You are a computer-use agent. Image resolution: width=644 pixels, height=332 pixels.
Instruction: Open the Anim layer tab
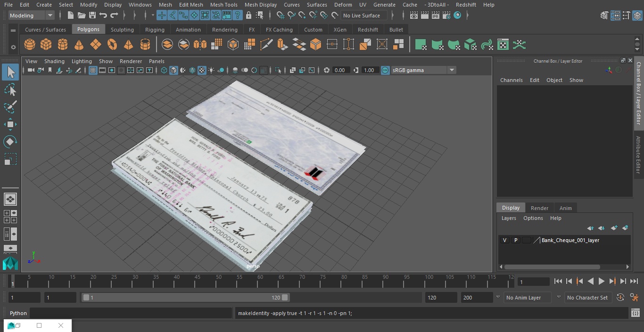pyautogui.click(x=565, y=208)
